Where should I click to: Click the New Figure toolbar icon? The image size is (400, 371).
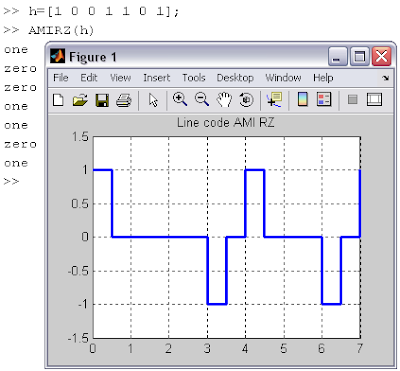[58, 100]
